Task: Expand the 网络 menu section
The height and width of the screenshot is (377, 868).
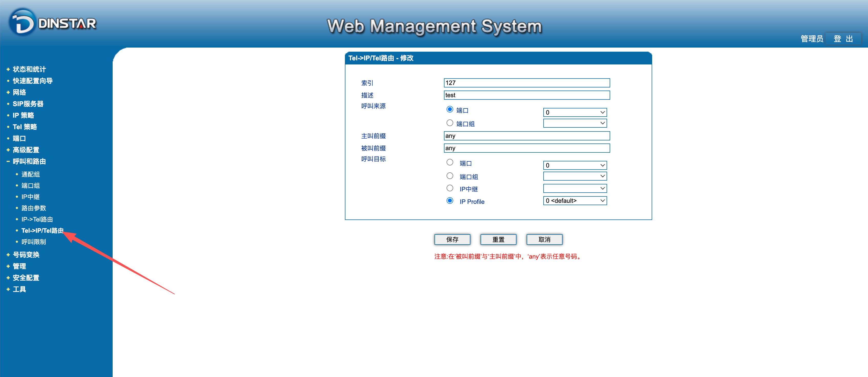Action: [19, 92]
